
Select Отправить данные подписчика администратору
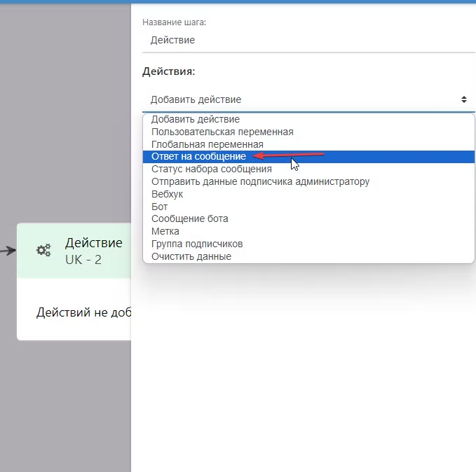point(260,181)
